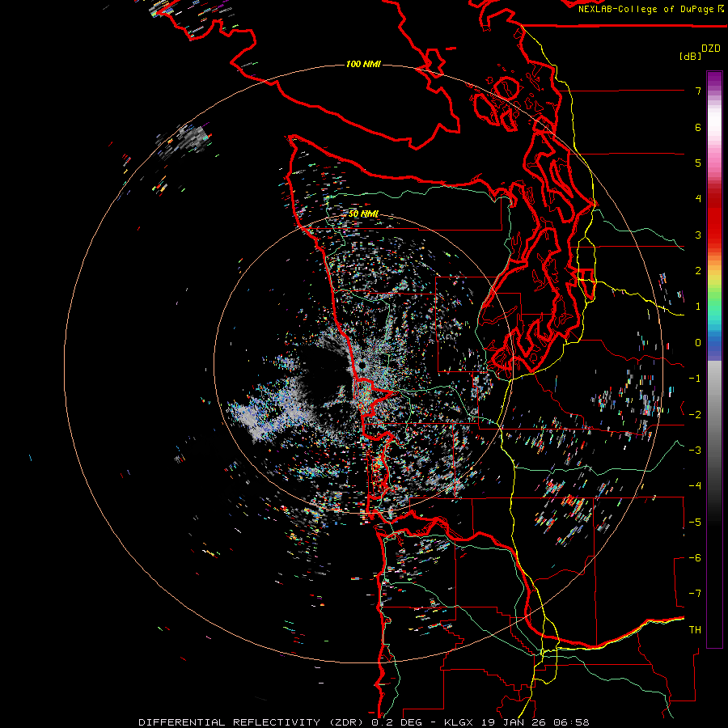Click the 100 NMI range ring label
728x728 pixels.
coord(363,64)
